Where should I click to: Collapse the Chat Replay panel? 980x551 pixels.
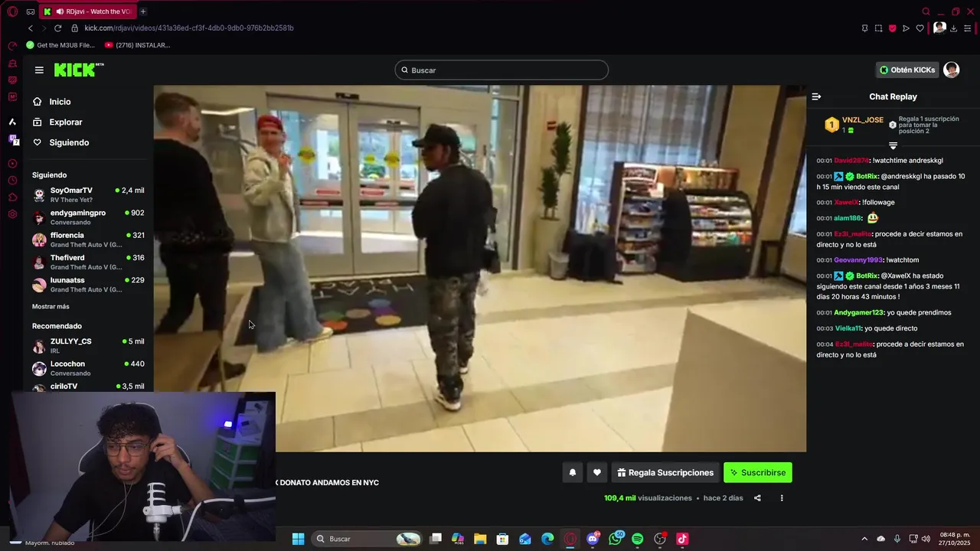pyautogui.click(x=816, y=96)
